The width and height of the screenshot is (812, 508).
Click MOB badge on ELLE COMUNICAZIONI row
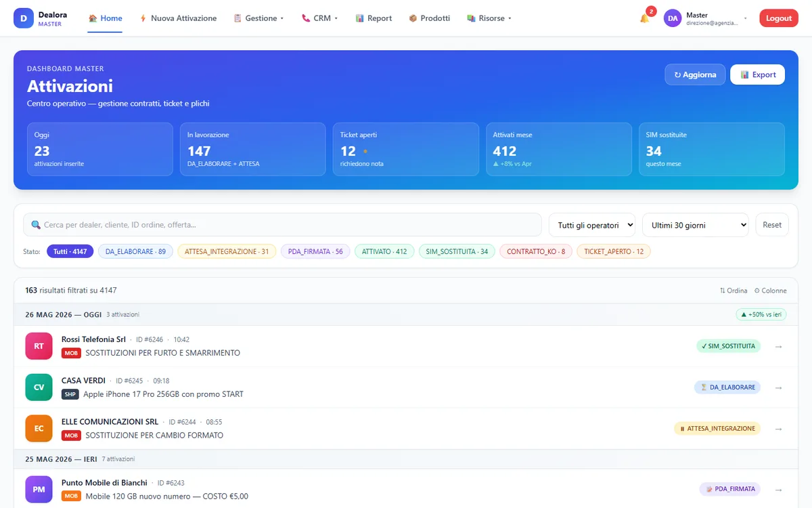tap(71, 436)
